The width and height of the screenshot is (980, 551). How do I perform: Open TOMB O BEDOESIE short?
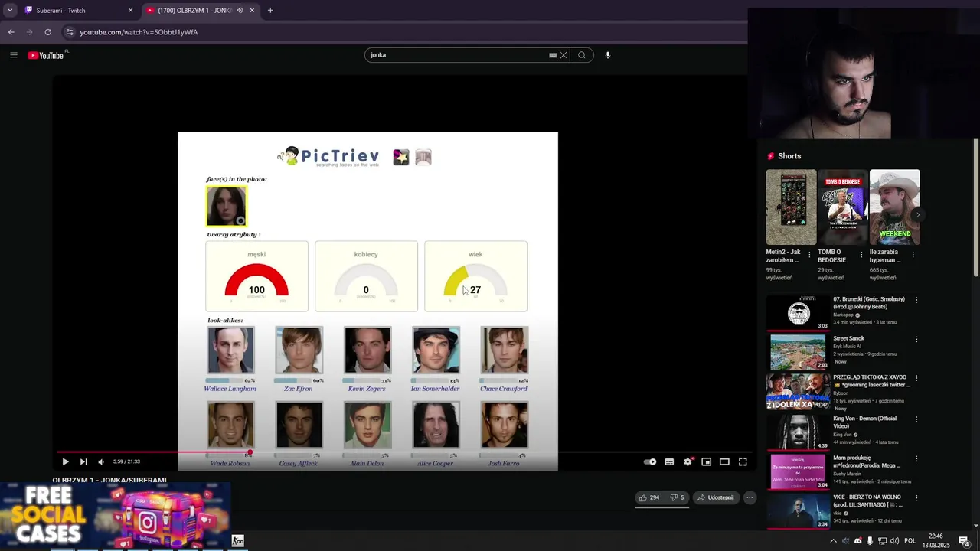click(x=843, y=207)
